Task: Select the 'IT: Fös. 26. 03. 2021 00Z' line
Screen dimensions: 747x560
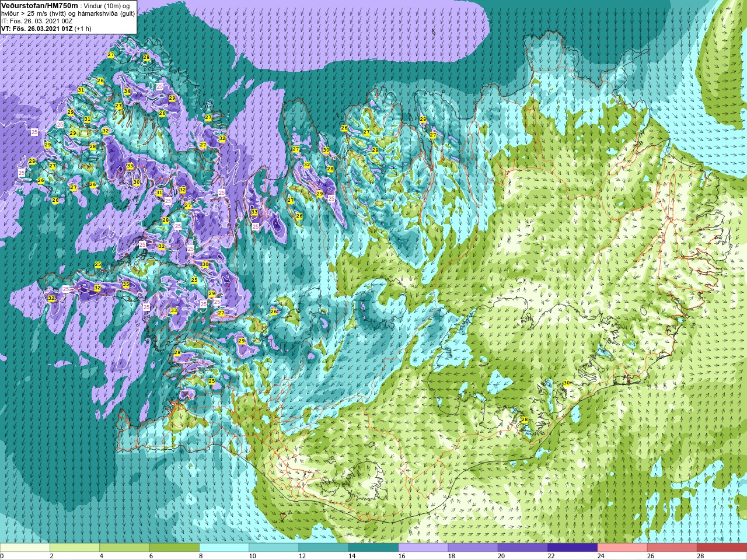Action: pyautogui.click(x=37, y=21)
